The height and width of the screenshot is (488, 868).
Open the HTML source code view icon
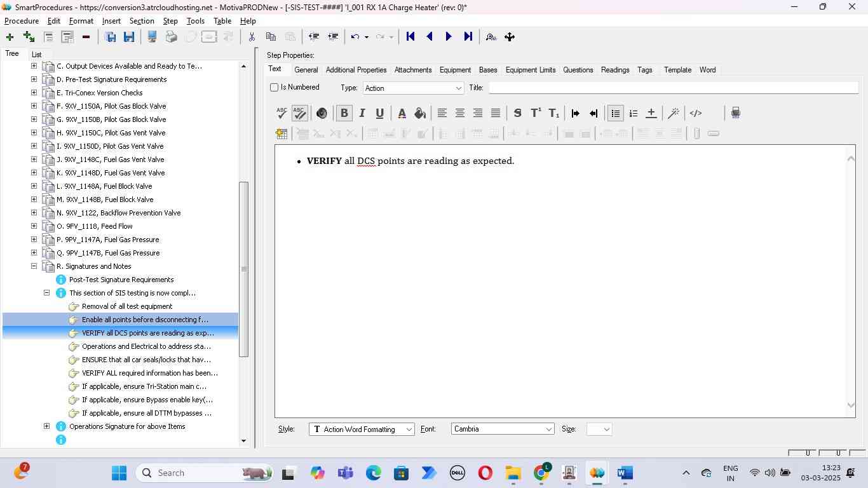click(696, 113)
